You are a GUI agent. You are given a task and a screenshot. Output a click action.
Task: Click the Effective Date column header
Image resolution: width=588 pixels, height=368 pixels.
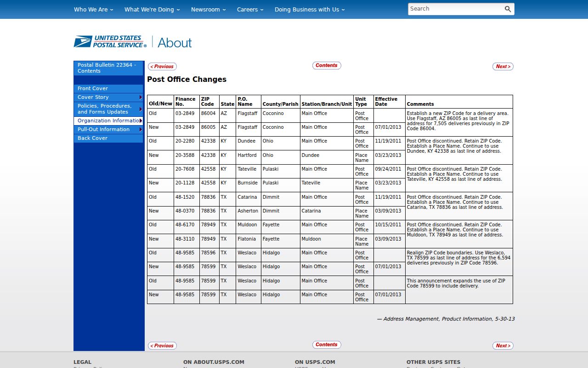[389, 102]
